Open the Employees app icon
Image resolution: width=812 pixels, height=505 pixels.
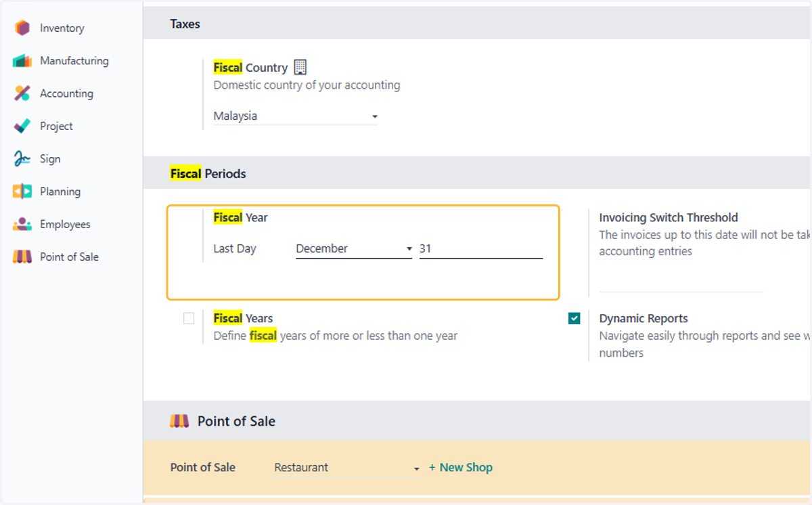tap(22, 224)
